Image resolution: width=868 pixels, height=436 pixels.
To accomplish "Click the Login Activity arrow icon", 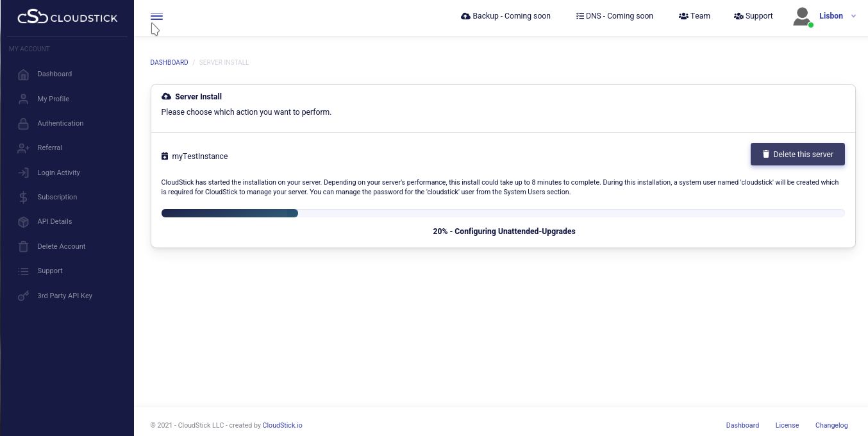I will point(24,172).
